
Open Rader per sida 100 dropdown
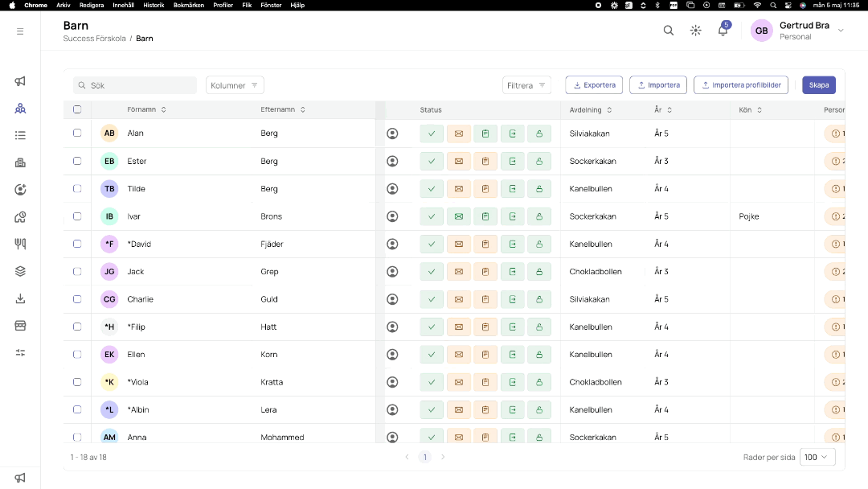pyautogui.click(x=817, y=457)
